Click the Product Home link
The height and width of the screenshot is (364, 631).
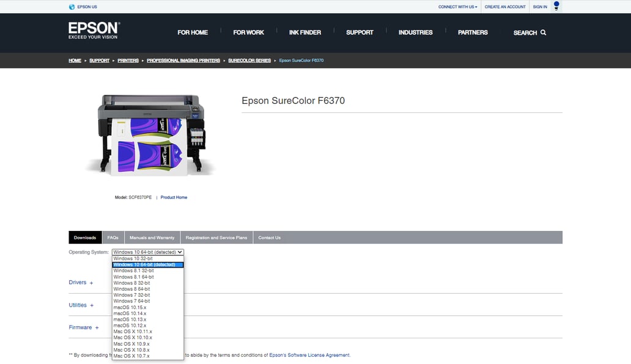point(172,197)
